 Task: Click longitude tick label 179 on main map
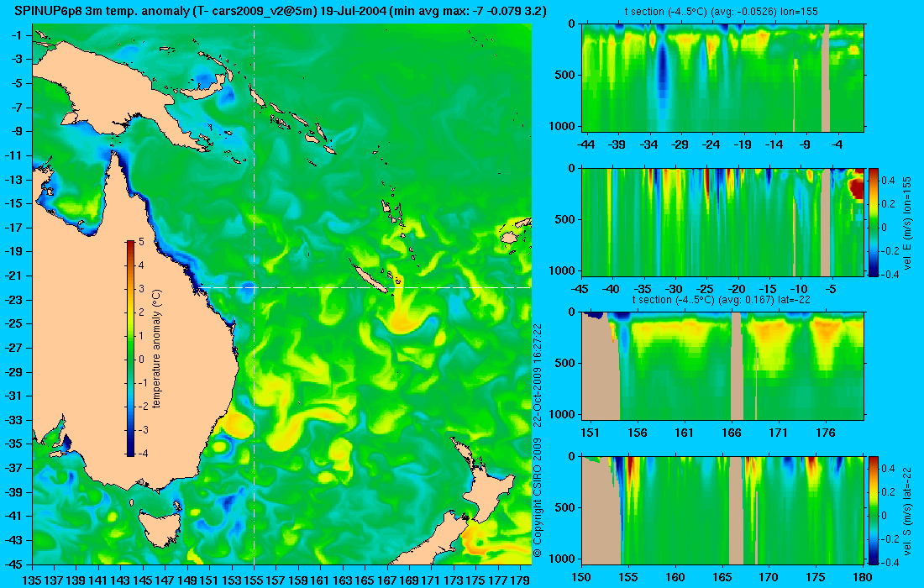pos(520,580)
